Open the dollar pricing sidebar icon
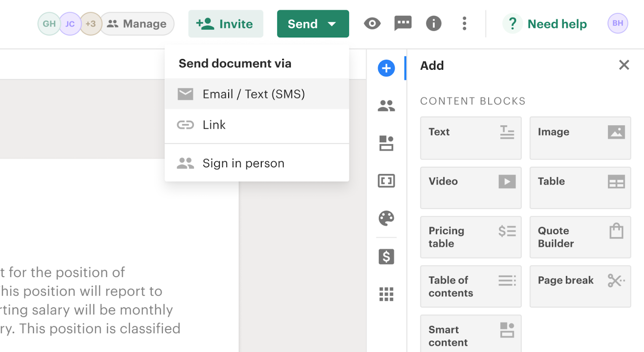Screen dimensions: 644x352 (x=386, y=257)
